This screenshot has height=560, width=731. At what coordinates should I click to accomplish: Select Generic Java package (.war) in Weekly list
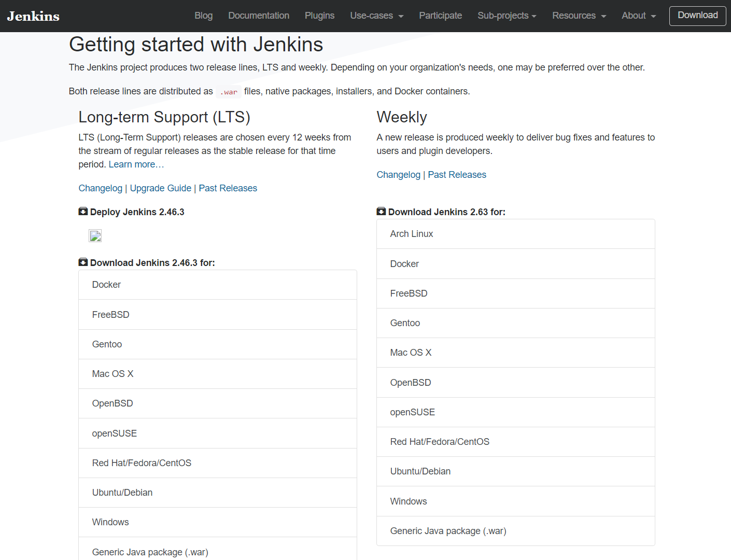[516, 531]
